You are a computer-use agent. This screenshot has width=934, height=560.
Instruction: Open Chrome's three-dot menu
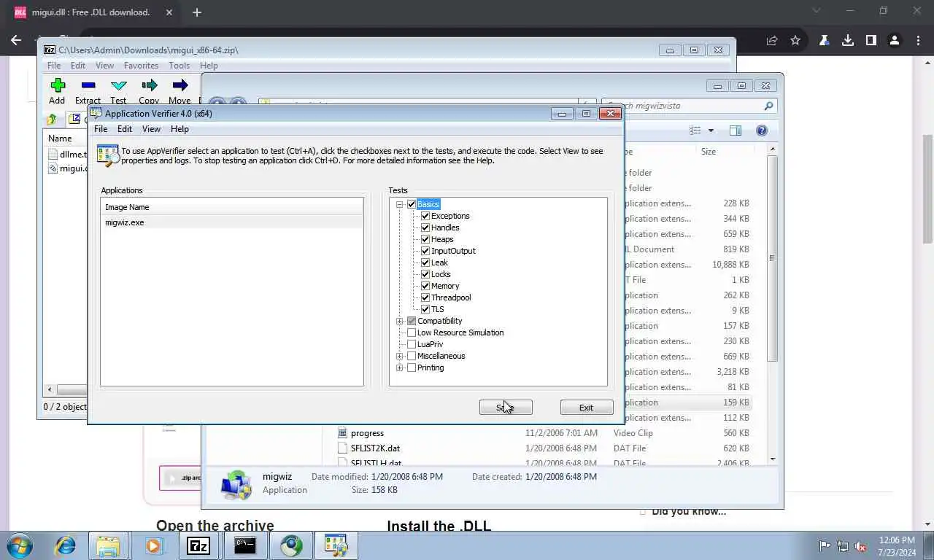917,41
